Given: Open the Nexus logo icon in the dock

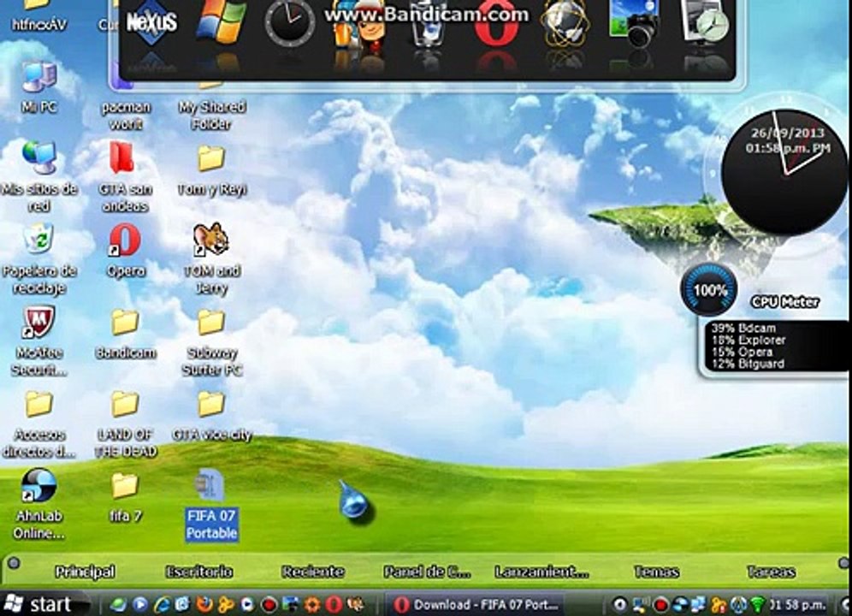Looking at the screenshot, I should (151, 21).
